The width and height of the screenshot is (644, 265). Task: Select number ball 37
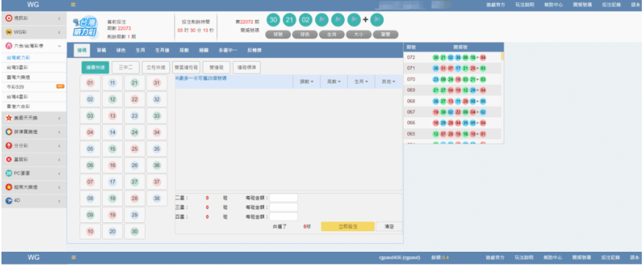pos(157,182)
